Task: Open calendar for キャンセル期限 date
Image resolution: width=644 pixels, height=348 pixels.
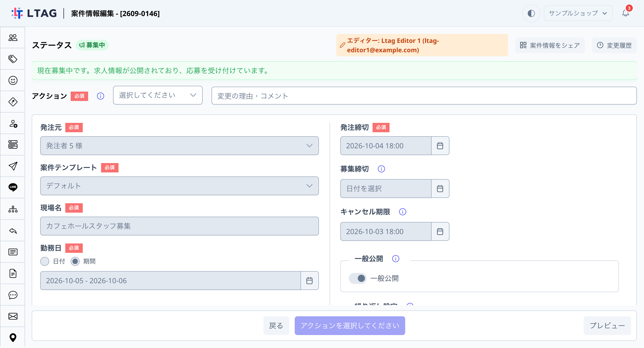Action: (440, 232)
